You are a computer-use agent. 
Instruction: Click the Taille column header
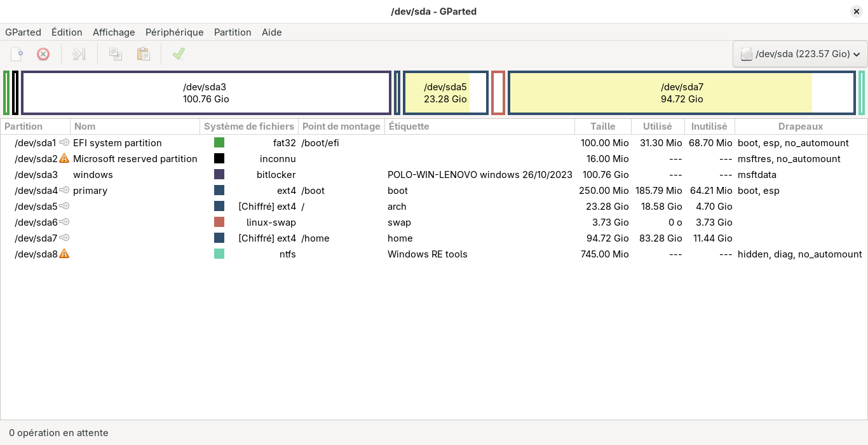coord(602,127)
